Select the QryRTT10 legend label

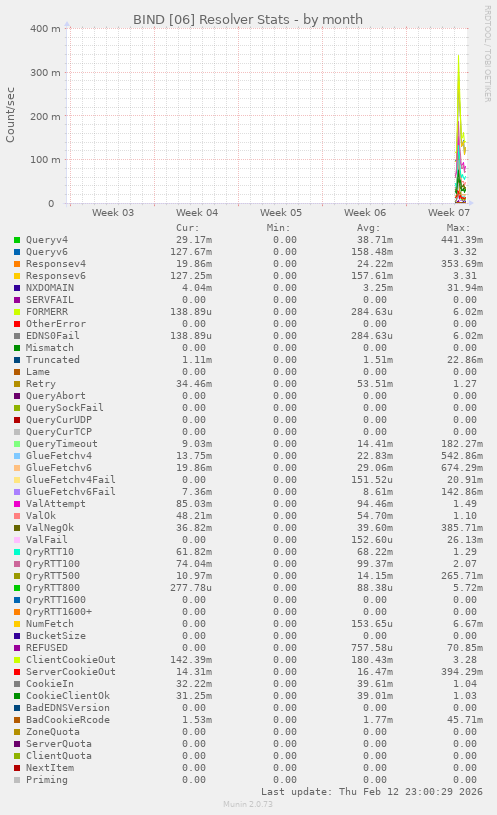tap(50, 551)
